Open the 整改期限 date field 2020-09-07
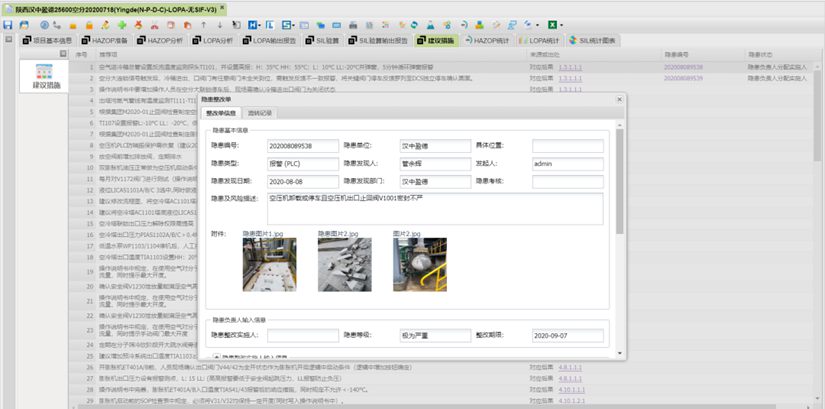Screen dimensions: 825x409 tap(567, 335)
